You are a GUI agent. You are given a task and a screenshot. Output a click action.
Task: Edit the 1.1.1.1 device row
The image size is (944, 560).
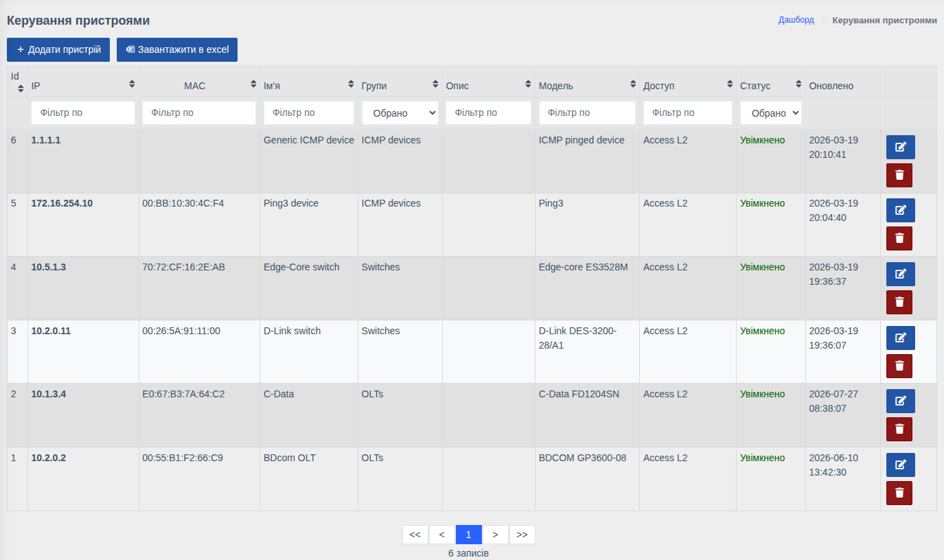900,147
